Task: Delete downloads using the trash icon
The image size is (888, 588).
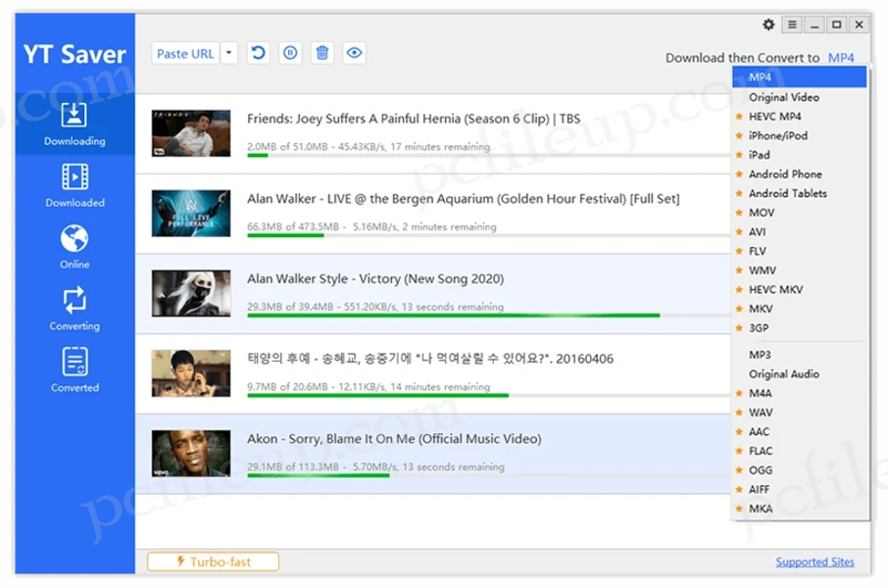Action: coord(321,54)
